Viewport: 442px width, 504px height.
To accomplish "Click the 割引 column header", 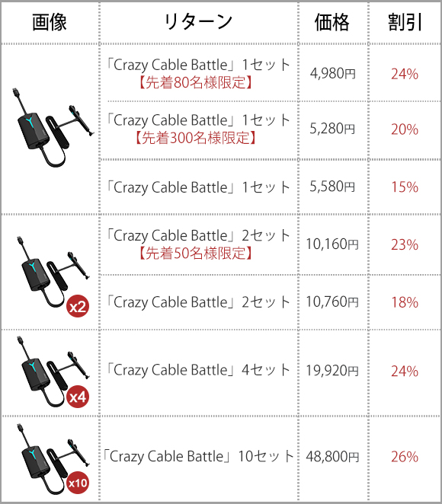I will 405,22.
